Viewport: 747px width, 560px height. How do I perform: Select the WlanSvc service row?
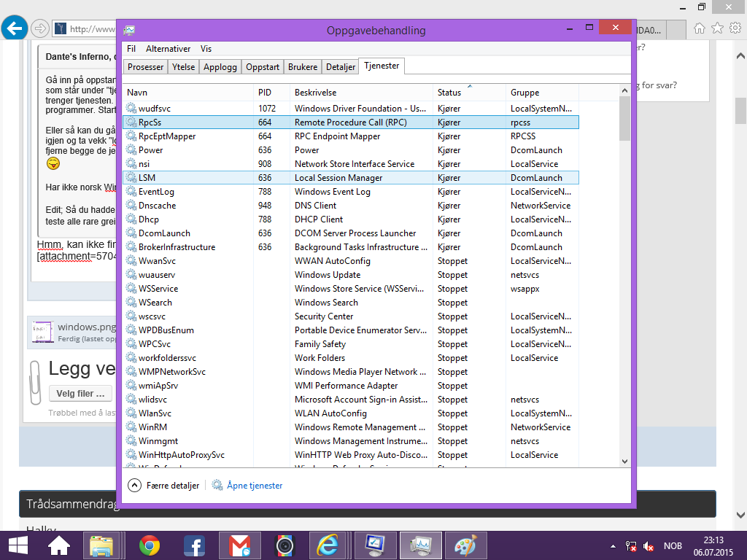click(351, 413)
